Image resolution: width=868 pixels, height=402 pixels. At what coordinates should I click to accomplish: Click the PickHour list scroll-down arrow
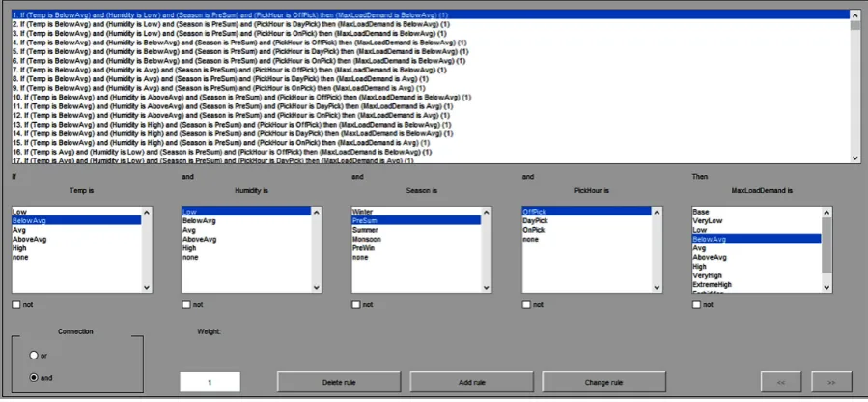pyautogui.click(x=658, y=288)
